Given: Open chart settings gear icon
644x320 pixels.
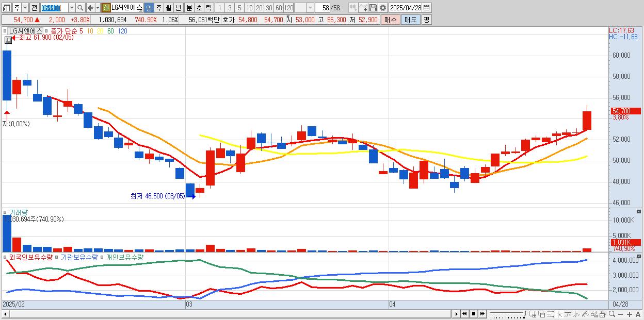Looking at the screenshot, I should tap(382, 8).
